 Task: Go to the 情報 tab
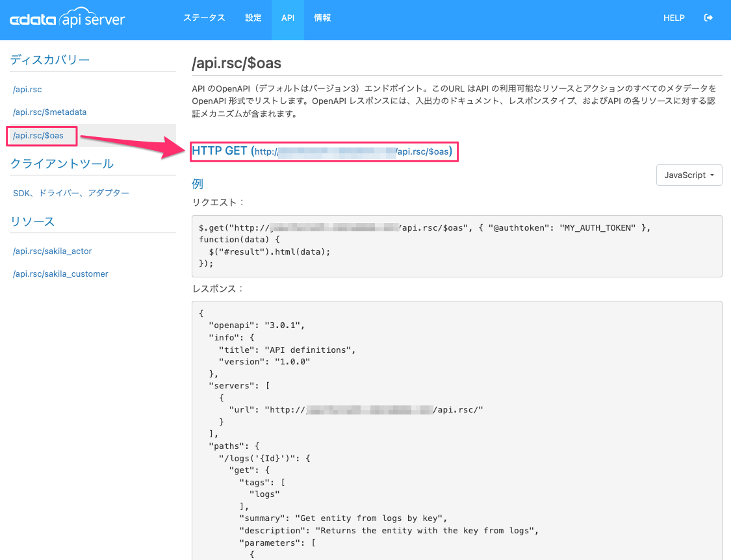pos(322,18)
